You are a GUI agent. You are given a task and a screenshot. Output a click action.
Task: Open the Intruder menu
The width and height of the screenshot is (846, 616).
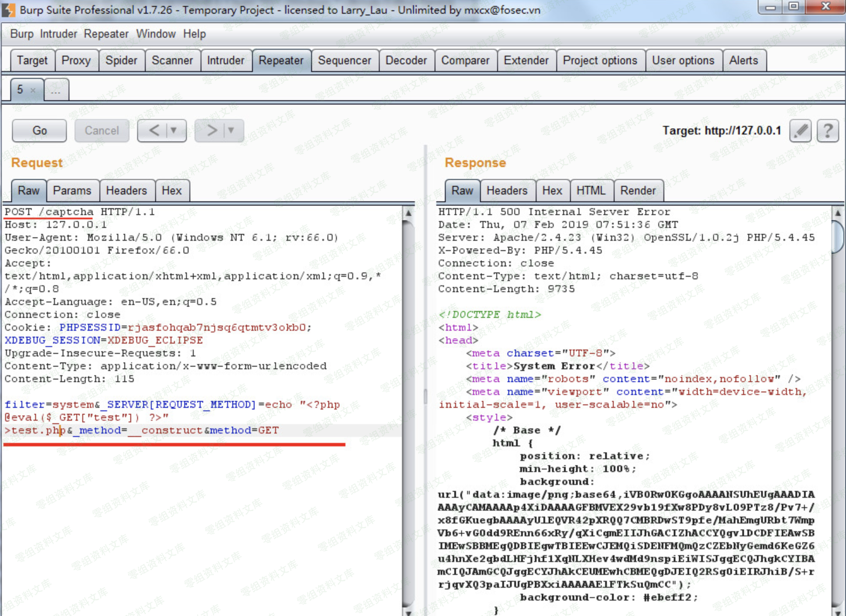[58, 34]
